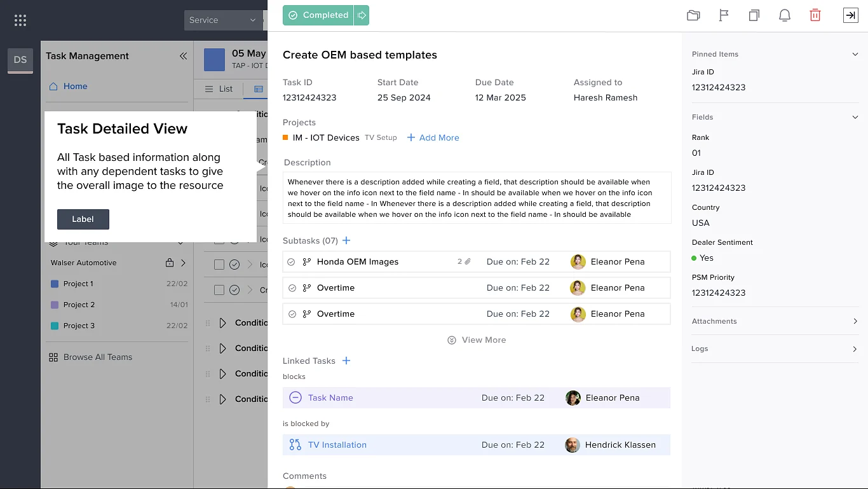Click the lock icon beside Walser Automotive
This screenshot has height=489, width=868.
point(170,263)
